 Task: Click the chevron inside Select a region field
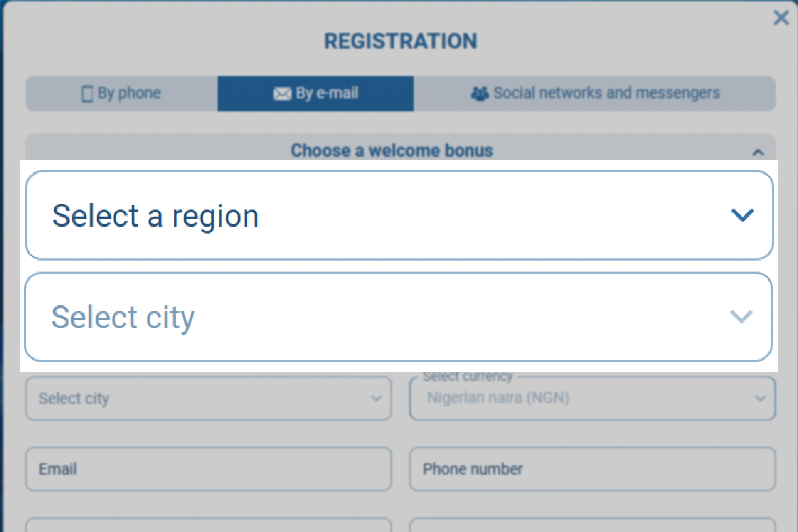point(743,215)
